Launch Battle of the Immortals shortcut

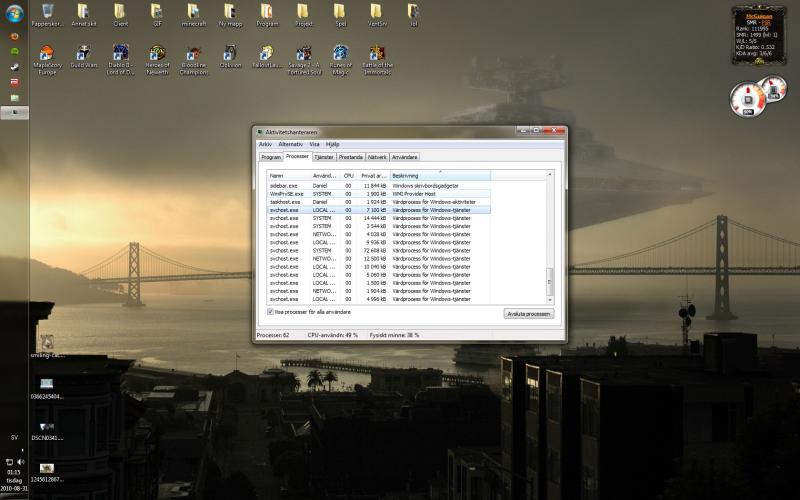pyautogui.click(x=377, y=54)
